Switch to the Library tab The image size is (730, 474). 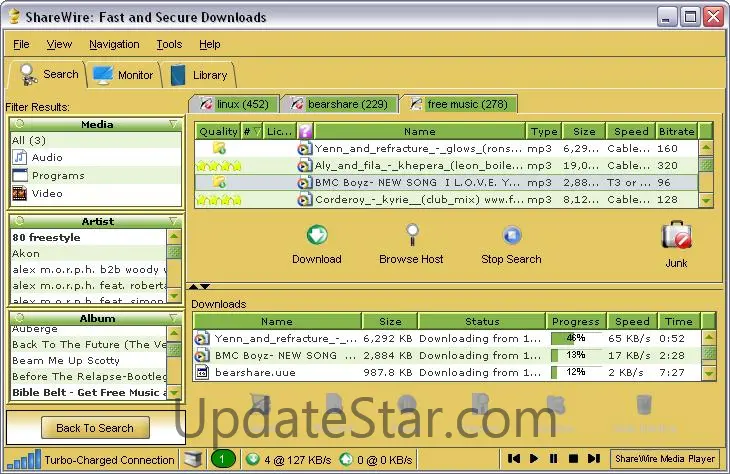point(199,74)
